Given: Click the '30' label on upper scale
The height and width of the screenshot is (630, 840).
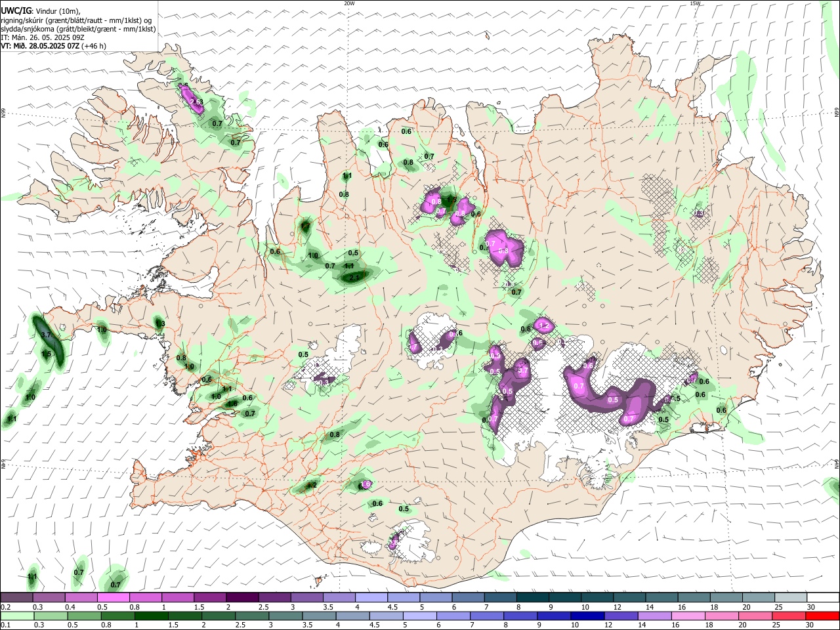Looking at the screenshot, I should (x=810, y=607).
